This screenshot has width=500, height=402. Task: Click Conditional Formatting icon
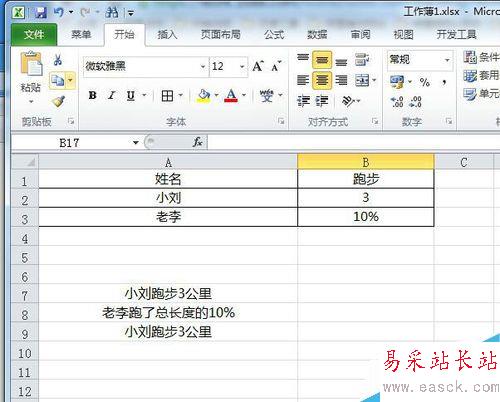pos(470,57)
